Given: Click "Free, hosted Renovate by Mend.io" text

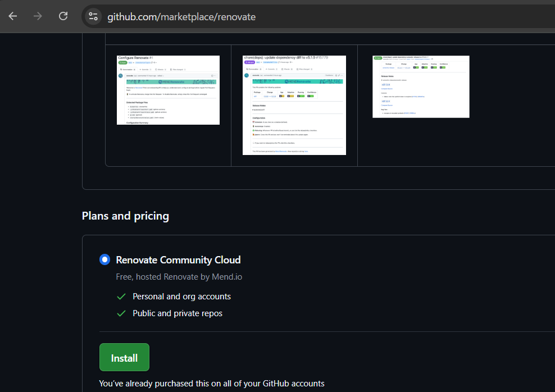Looking at the screenshot, I should pos(179,277).
